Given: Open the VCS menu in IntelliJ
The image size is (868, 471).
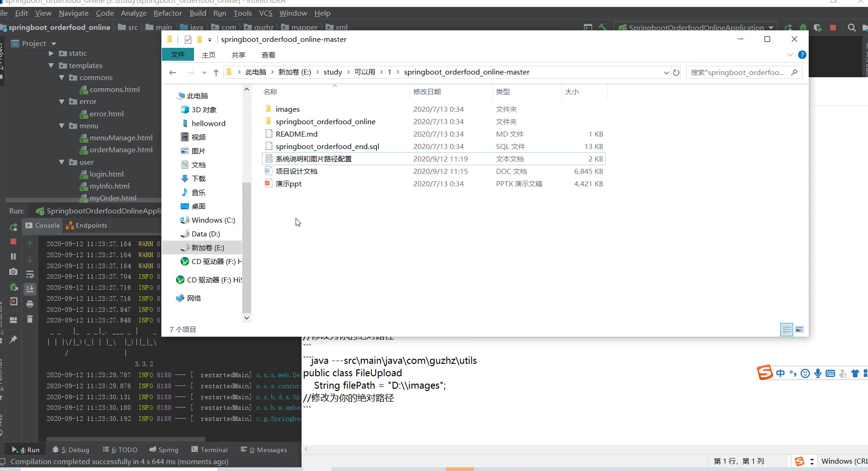Looking at the screenshot, I should point(266,13).
